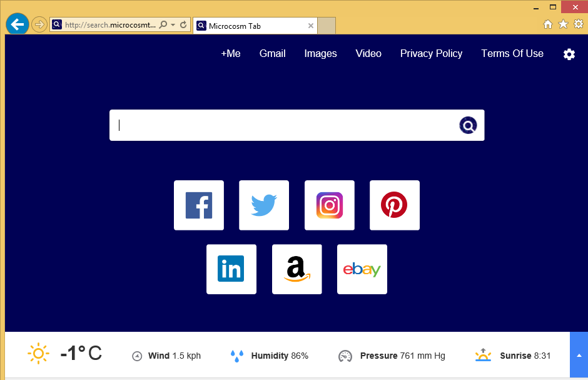Open the Amazon shortcut tile
588x380 pixels.
[297, 269]
